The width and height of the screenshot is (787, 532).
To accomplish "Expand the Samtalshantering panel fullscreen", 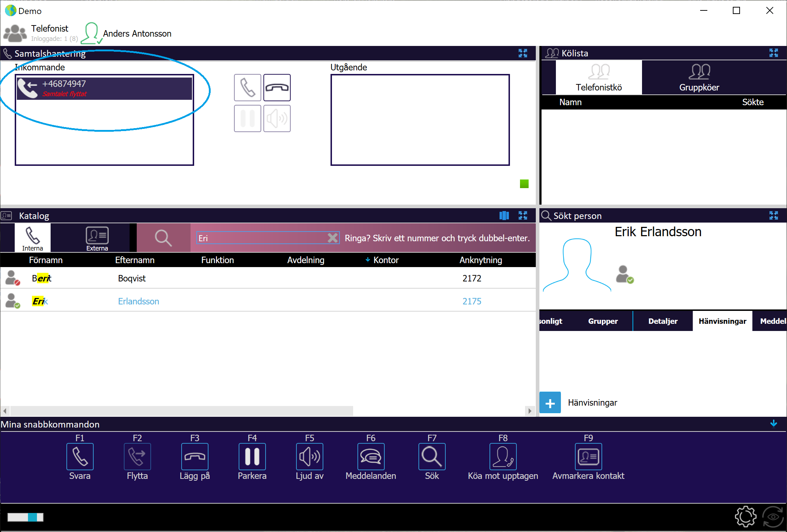I will pyautogui.click(x=523, y=53).
